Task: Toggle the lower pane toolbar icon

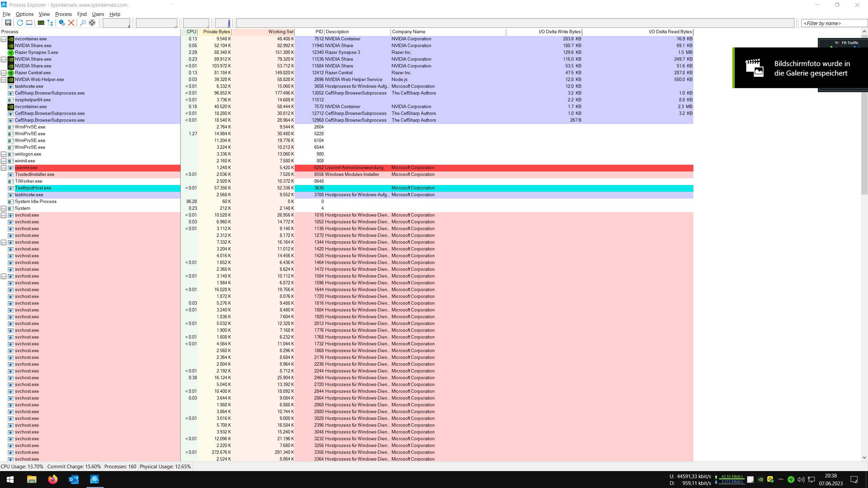Action: coord(29,23)
